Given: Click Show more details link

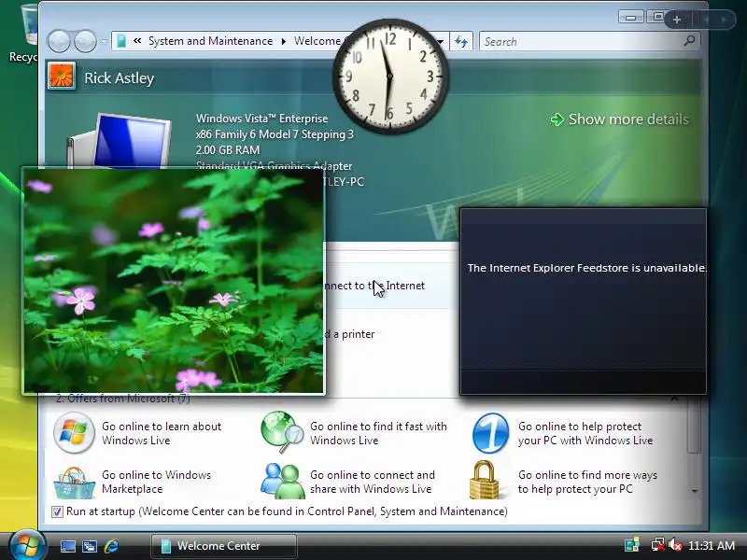Looking at the screenshot, I should (619, 119).
